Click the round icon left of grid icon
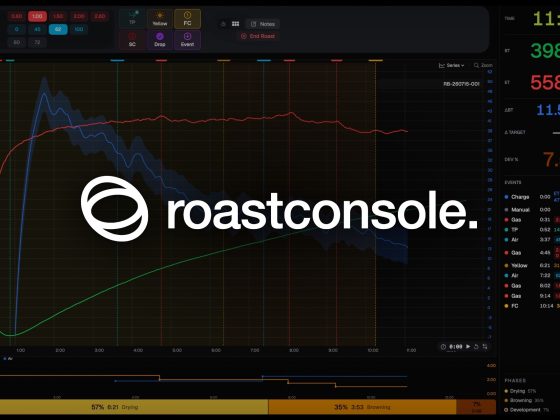The width and height of the screenshot is (560, 420). pyautogui.click(x=223, y=24)
